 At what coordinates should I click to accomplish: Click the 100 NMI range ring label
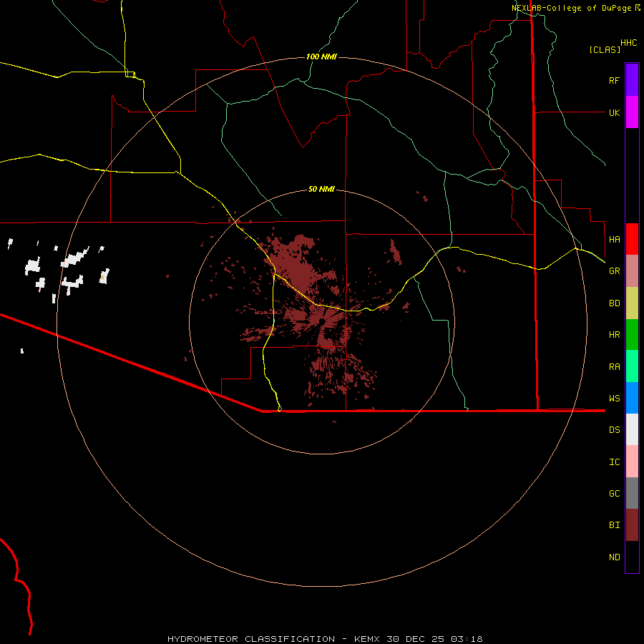pos(321,57)
